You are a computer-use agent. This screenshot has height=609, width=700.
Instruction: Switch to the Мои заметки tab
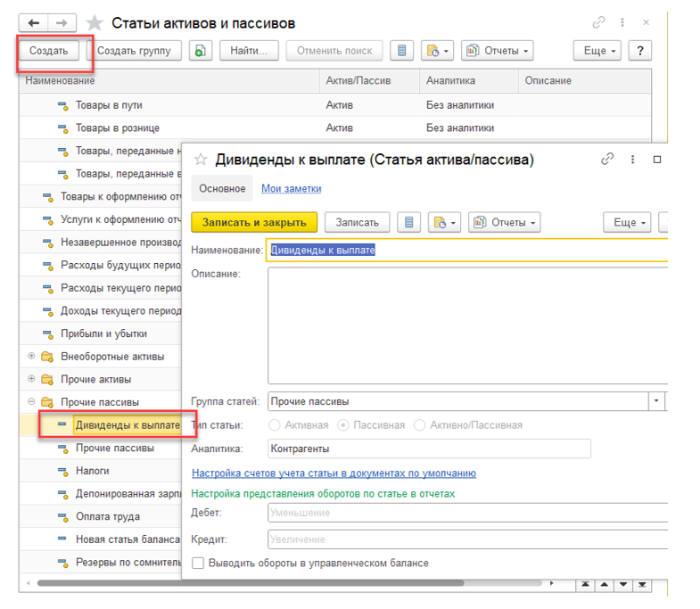tap(291, 189)
